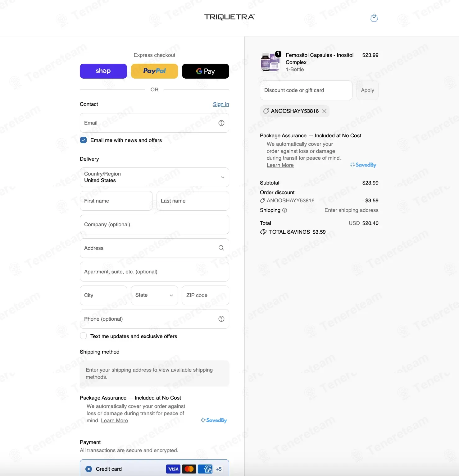Click the phone field help question icon
Image resolution: width=459 pixels, height=476 pixels.
(x=221, y=319)
